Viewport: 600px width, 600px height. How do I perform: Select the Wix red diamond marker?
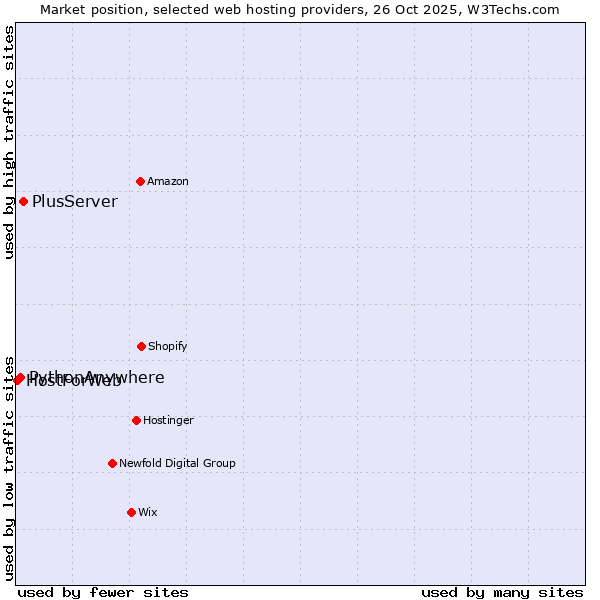[x=131, y=512]
